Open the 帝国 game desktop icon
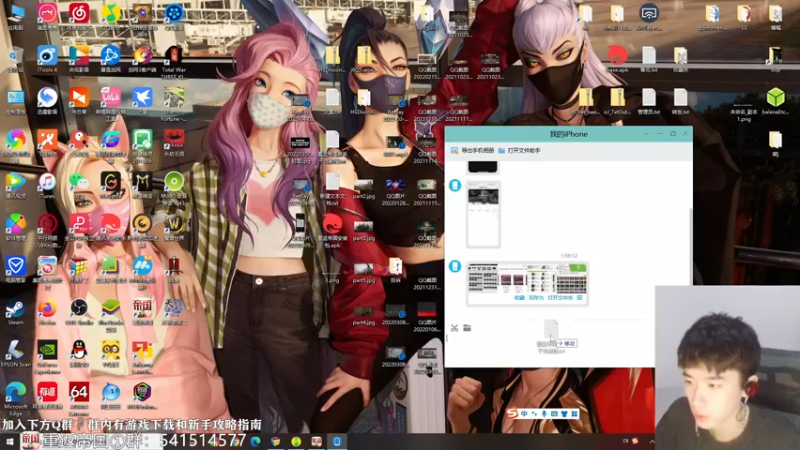 click(142, 312)
